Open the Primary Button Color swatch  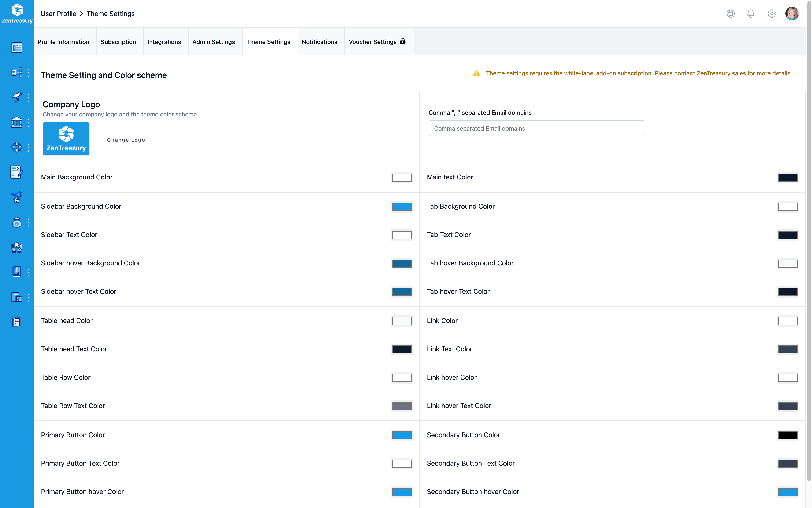402,435
